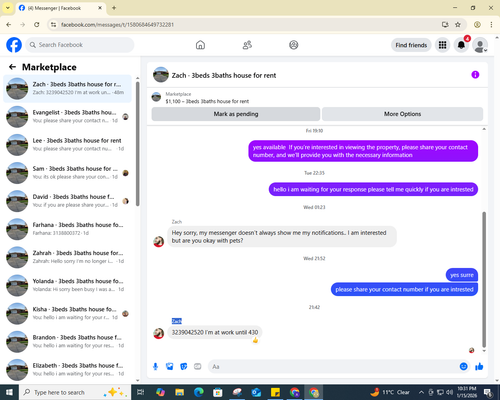Click the chat messages scrollbar
This screenshot has height=400, width=500.
click(484, 279)
